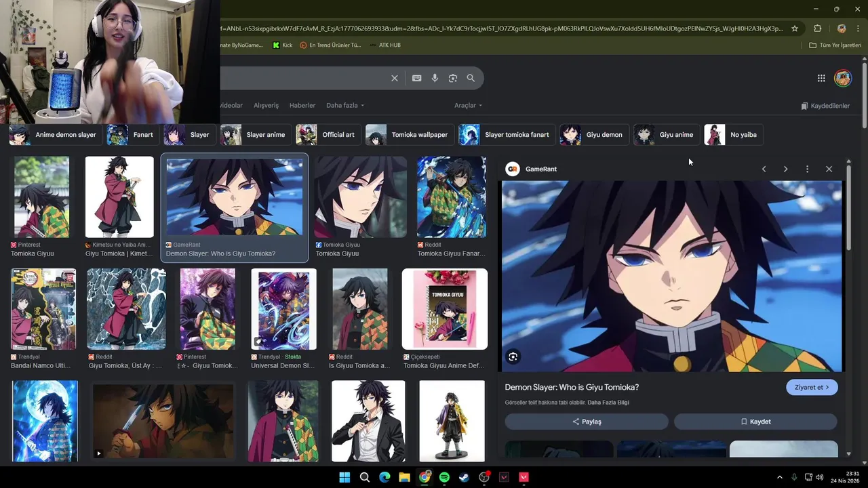868x488 pixels.
Task: Show hidden system tray icons
Action: click(779, 477)
